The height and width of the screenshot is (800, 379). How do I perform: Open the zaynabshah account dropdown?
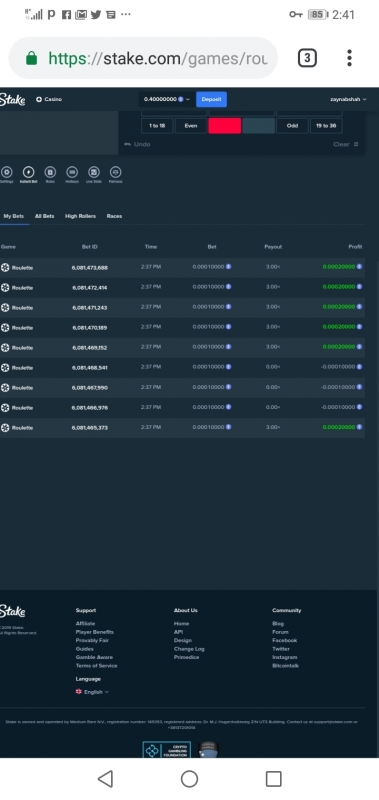click(x=348, y=99)
